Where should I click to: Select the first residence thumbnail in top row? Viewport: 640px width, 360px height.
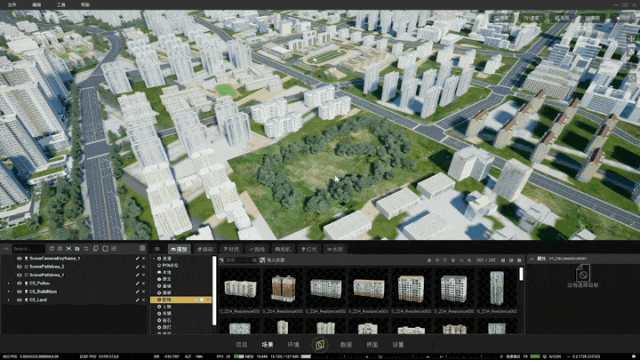(x=240, y=289)
